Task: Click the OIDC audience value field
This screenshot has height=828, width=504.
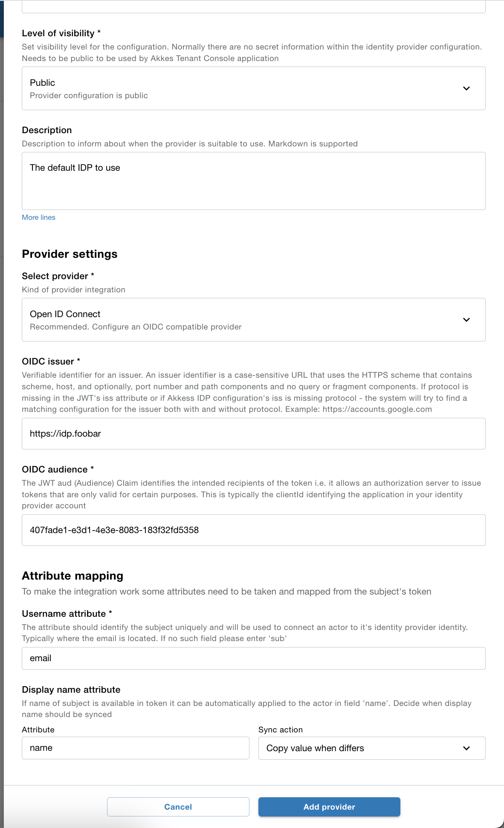Action: 254,530
